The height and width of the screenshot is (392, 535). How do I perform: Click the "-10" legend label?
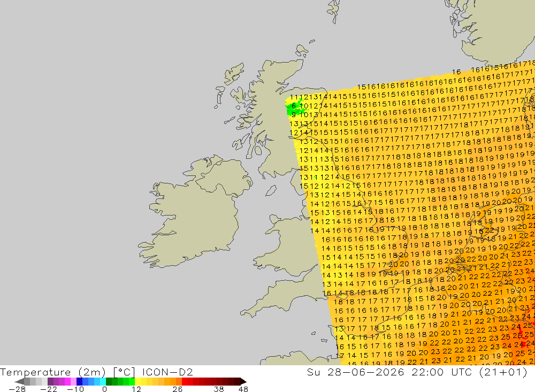click(75, 389)
